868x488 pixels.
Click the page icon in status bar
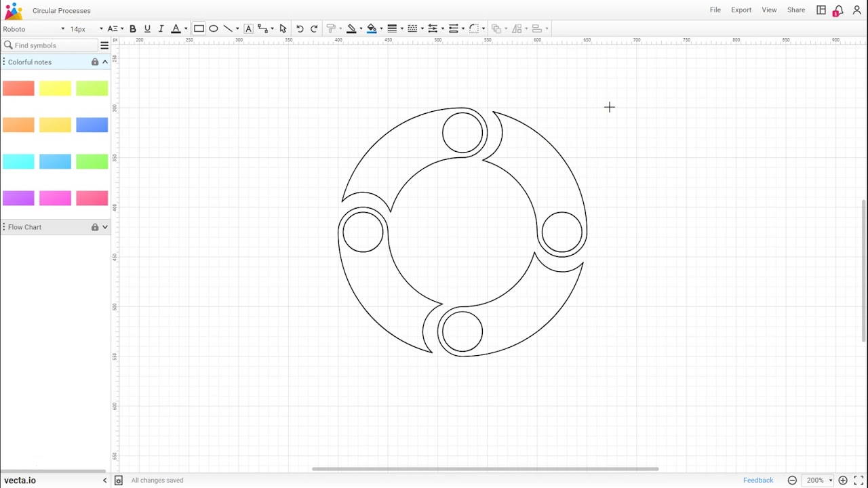[x=119, y=480]
